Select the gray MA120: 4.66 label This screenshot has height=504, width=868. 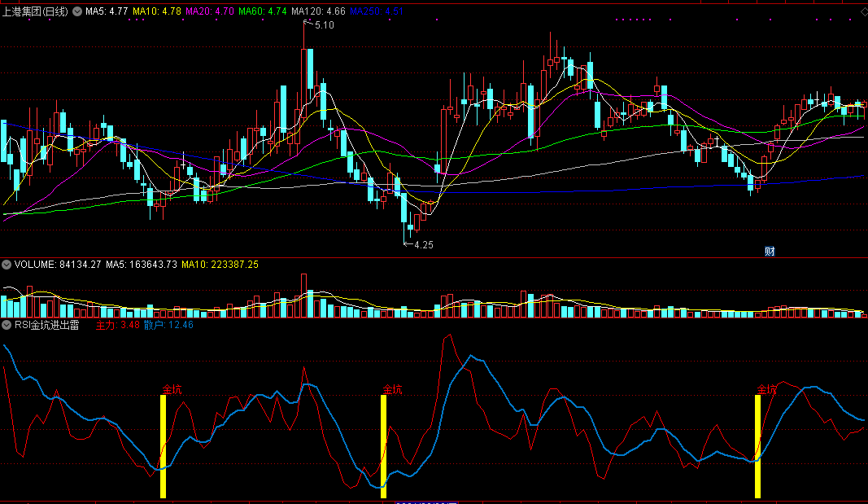pos(318,11)
